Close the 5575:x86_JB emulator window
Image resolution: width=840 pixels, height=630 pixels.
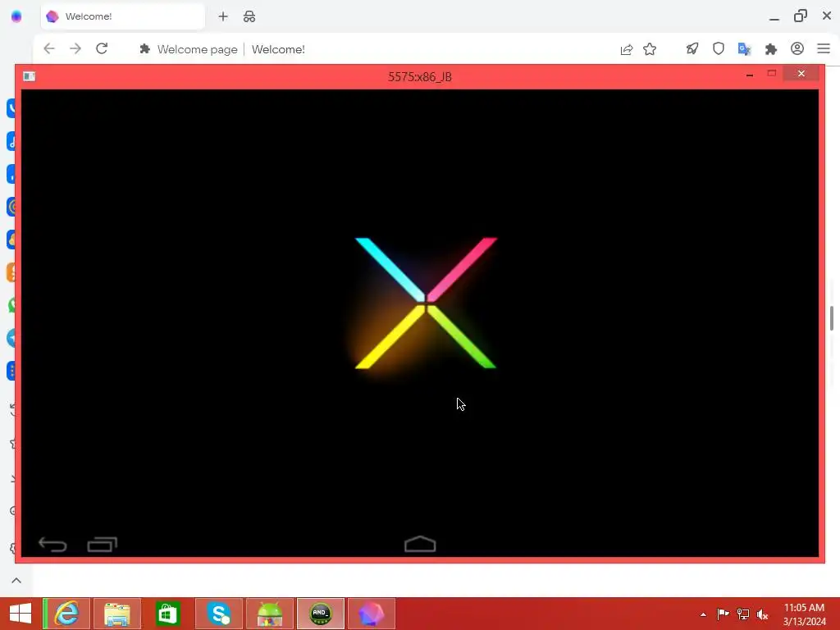[x=801, y=73]
